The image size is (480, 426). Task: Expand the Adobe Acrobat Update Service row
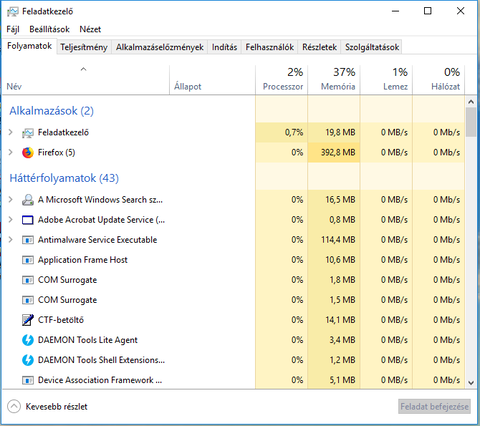tap(10, 220)
